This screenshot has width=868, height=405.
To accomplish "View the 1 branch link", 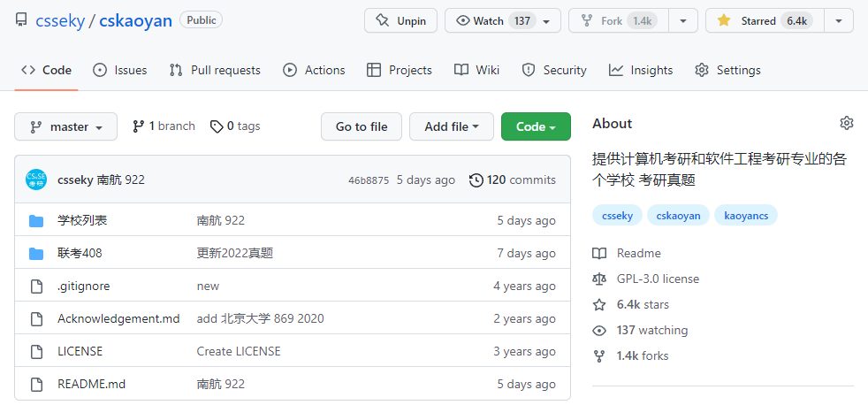I will click(164, 126).
